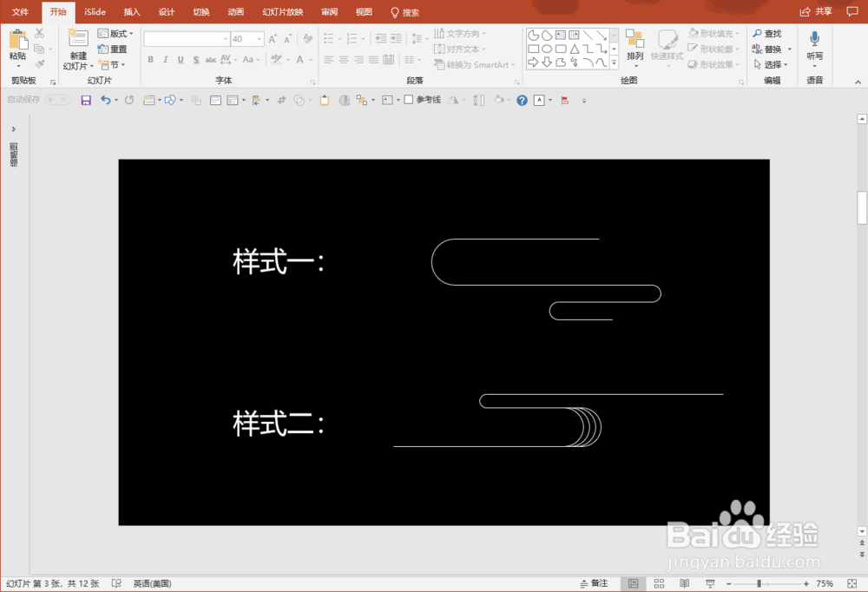The height and width of the screenshot is (592, 868).
Task: Open the Find tool in Editing group
Action: point(771,33)
